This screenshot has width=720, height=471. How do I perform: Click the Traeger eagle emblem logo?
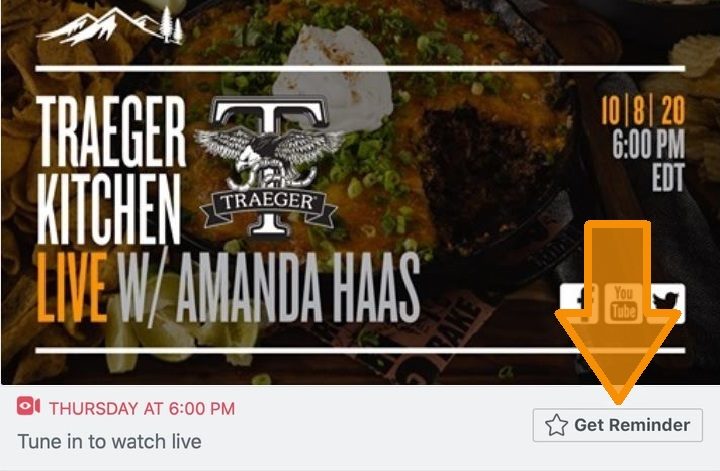(x=269, y=167)
